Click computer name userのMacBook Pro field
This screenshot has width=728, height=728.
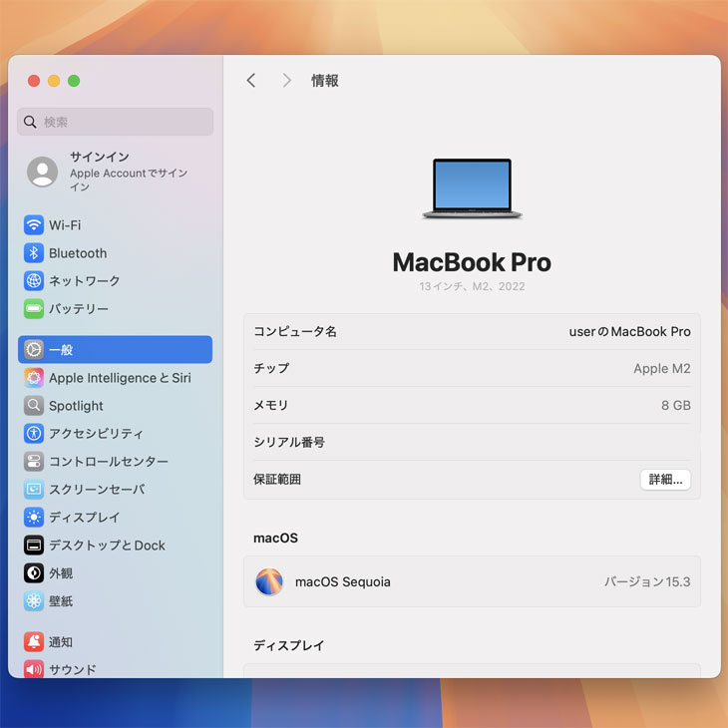point(629,332)
